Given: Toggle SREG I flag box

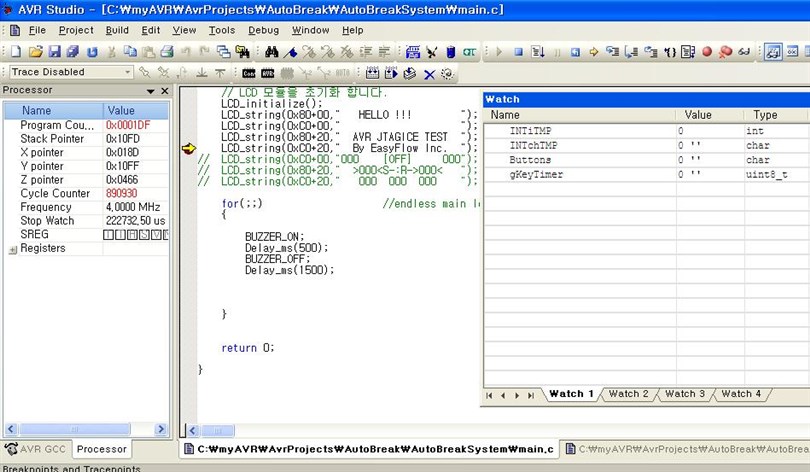Looking at the screenshot, I should coord(108,235).
